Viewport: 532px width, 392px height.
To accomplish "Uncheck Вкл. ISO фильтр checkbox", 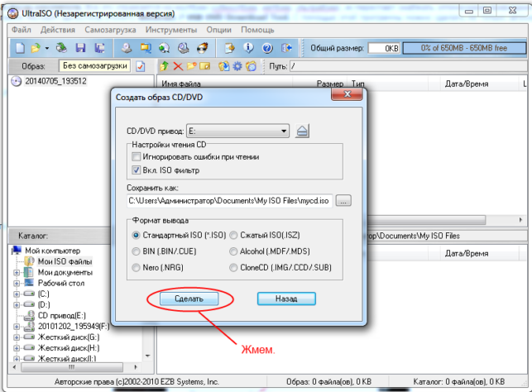I will [136, 170].
